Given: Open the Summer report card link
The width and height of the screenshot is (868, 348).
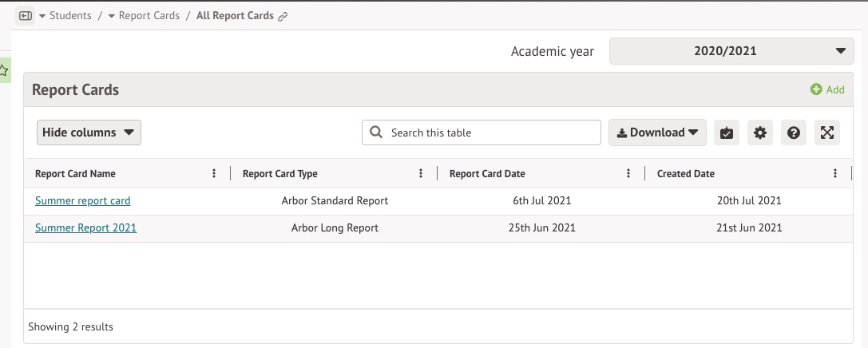Looking at the screenshot, I should point(82,201).
